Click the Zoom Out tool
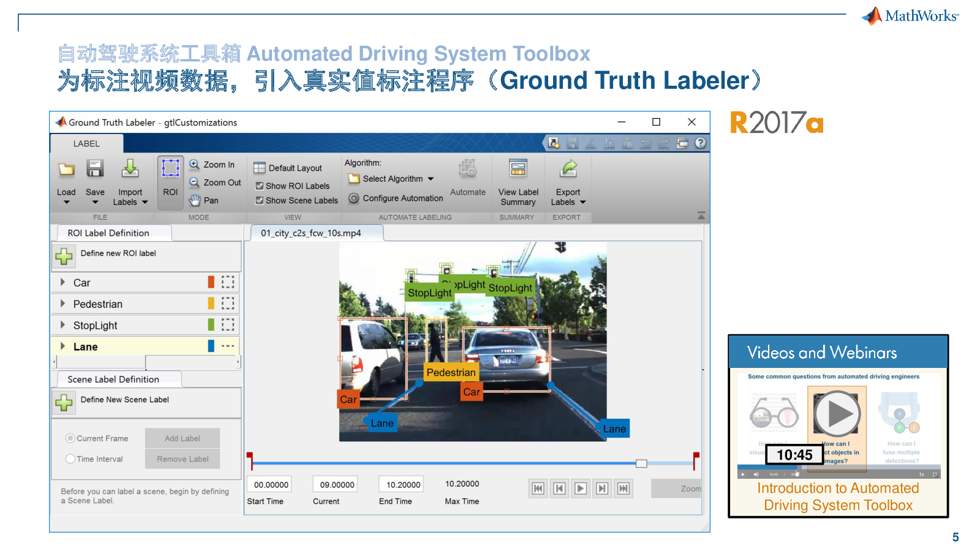This screenshot has width=980, height=551. click(x=215, y=182)
